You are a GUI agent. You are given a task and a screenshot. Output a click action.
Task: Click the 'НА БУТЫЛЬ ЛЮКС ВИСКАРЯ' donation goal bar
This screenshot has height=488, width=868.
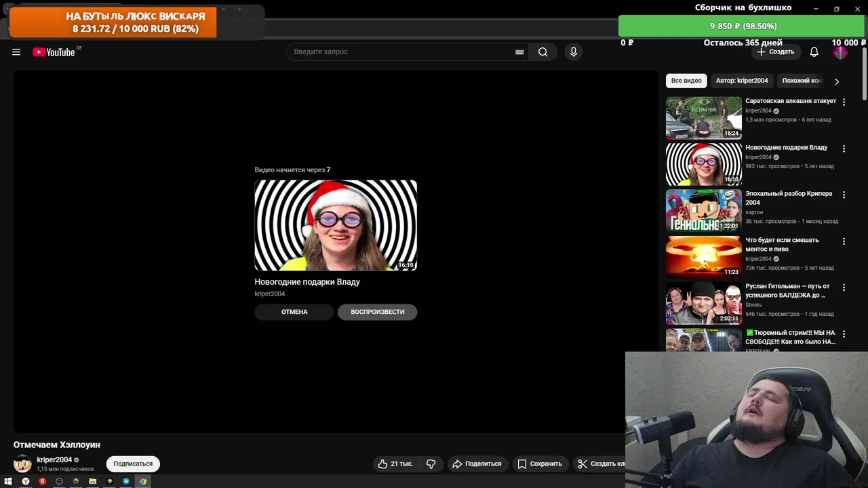pyautogui.click(x=113, y=22)
